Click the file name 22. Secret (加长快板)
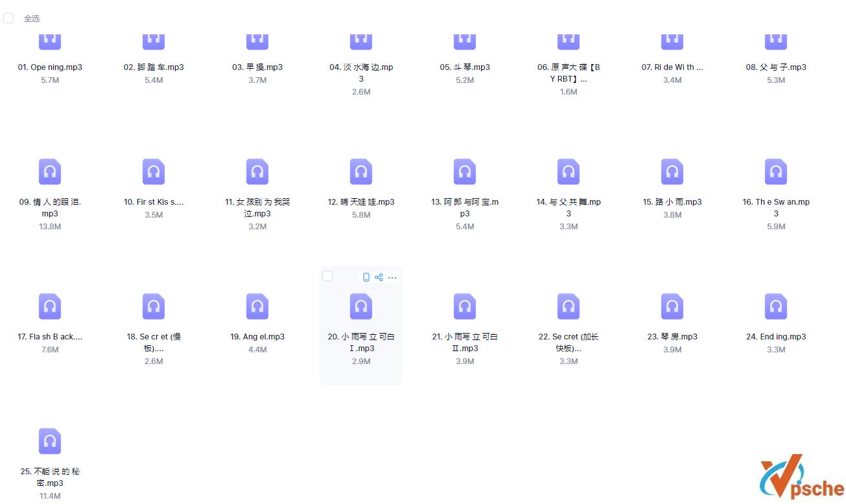This screenshot has height=504, width=846. pyautogui.click(x=569, y=343)
